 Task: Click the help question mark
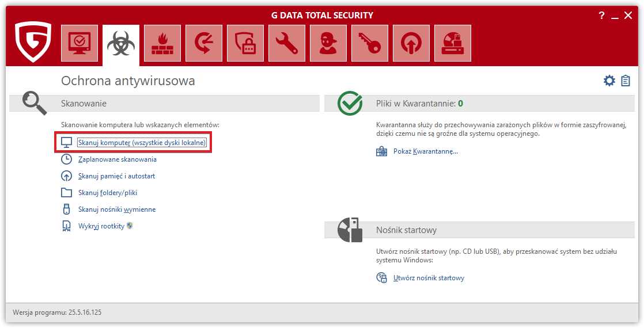click(x=601, y=16)
